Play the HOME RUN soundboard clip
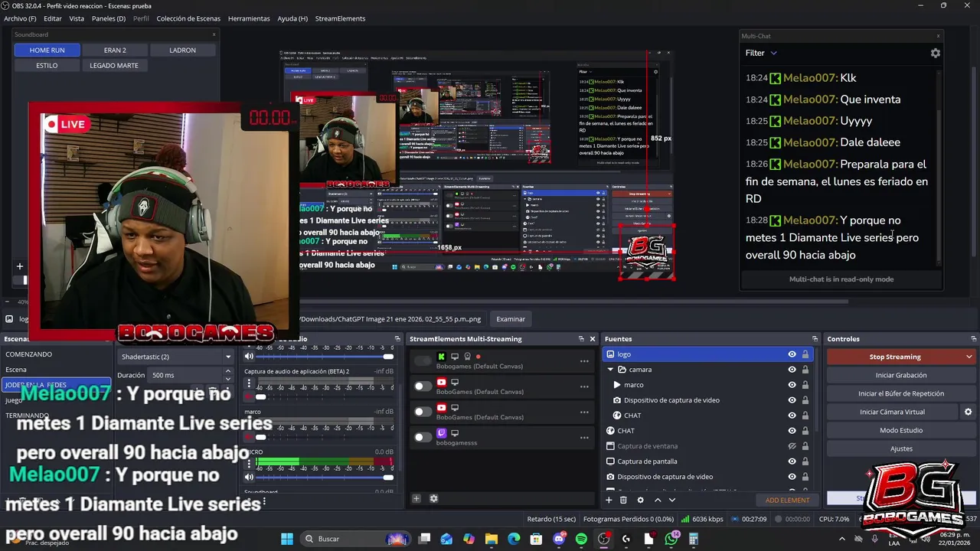Image resolution: width=980 pixels, height=551 pixels. pyautogui.click(x=47, y=50)
